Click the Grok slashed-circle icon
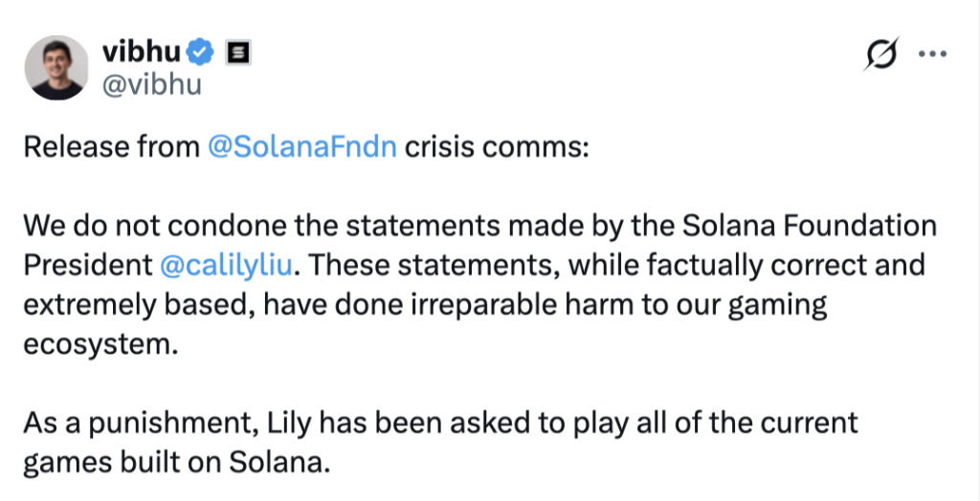Viewport: 980px width, 501px height. point(880,54)
